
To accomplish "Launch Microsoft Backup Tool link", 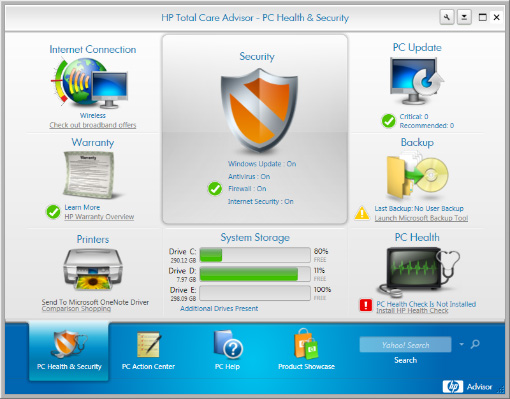I will [x=421, y=218].
